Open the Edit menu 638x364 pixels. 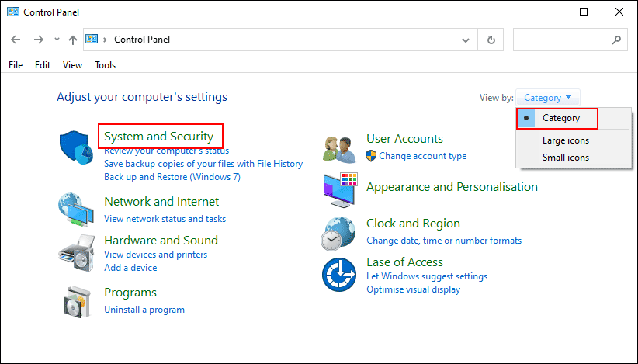pyautogui.click(x=43, y=65)
